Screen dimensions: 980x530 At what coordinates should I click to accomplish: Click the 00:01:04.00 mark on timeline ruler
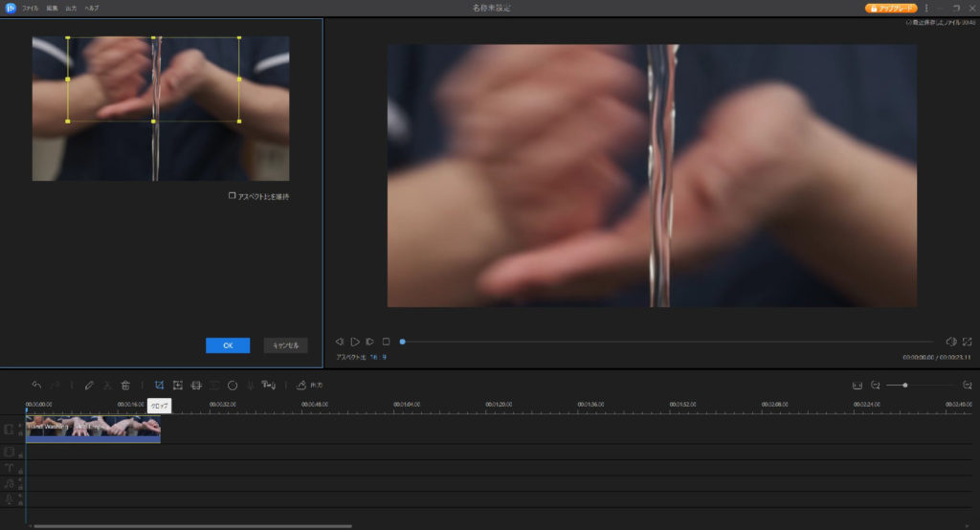[406, 405]
